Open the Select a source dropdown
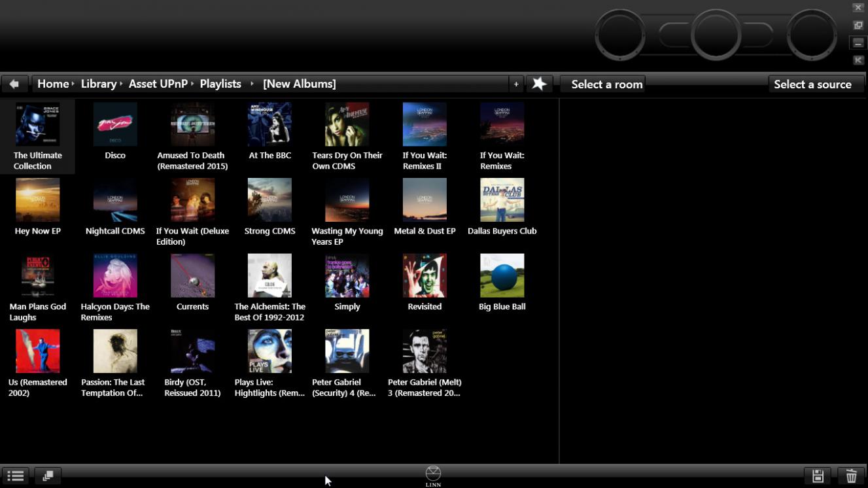The width and height of the screenshot is (868, 488). [812, 84]
